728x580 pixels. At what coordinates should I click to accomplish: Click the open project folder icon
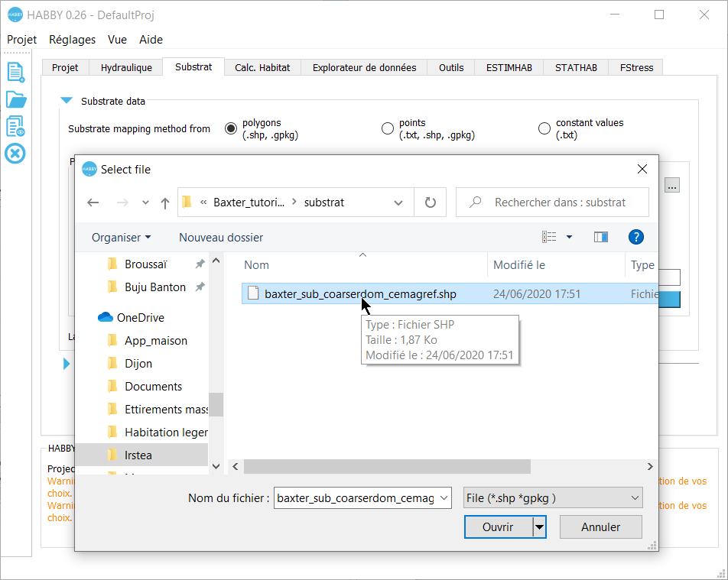click(x=15, y=99)
